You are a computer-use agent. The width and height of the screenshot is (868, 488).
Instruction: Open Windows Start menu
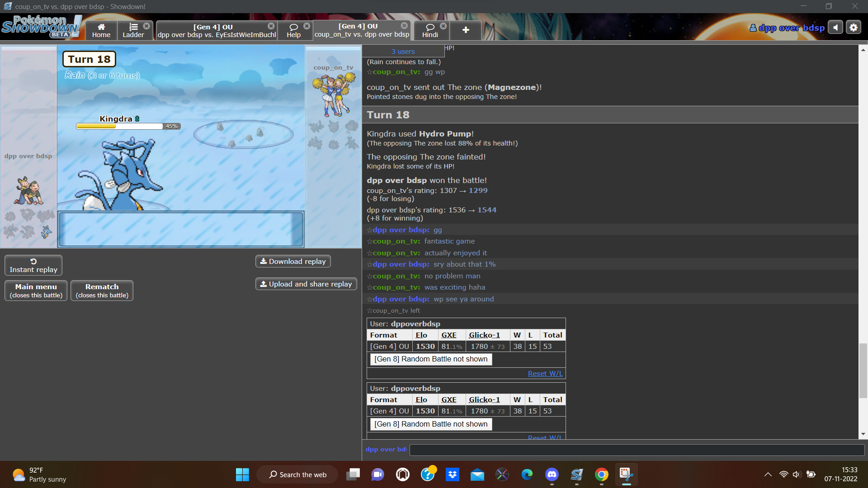(242, 474)
